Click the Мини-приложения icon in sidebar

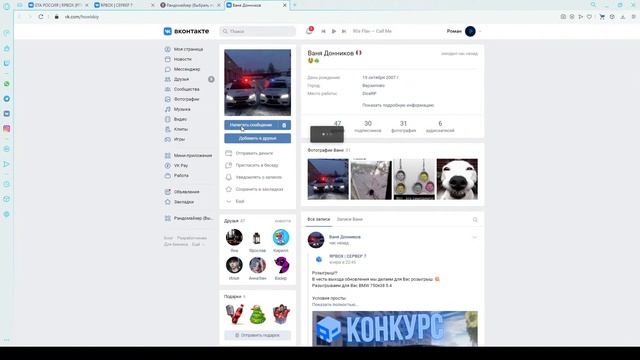click(x=167, y=156)
